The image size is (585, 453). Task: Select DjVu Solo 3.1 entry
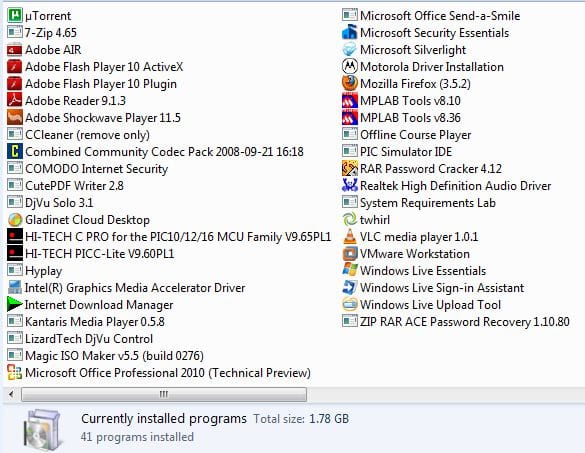[50, 203]
